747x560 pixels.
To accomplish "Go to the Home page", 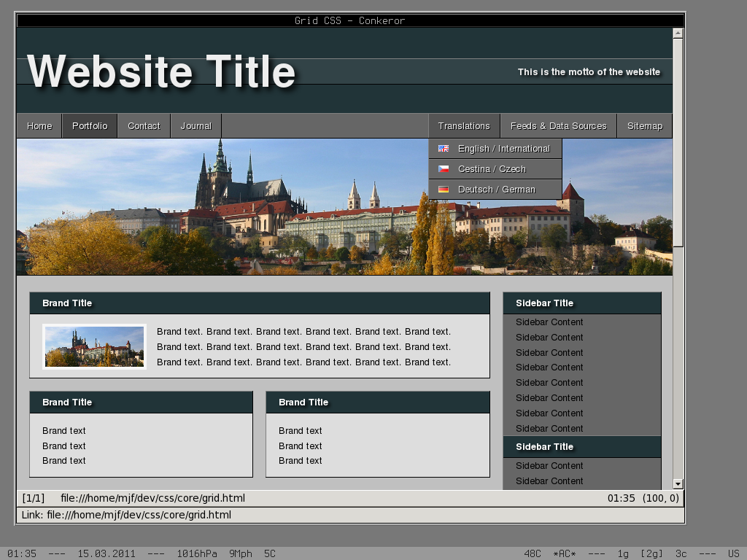I will pos(39,126).
